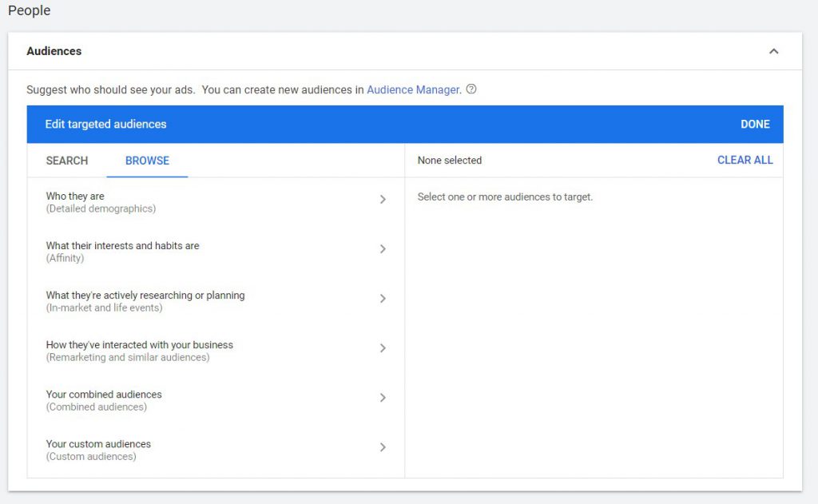Expand the actively researching or planning arrow
Image resolution: width=818 pixels, height=504 pixels.
pyautogui.click(x=383, y=299)
